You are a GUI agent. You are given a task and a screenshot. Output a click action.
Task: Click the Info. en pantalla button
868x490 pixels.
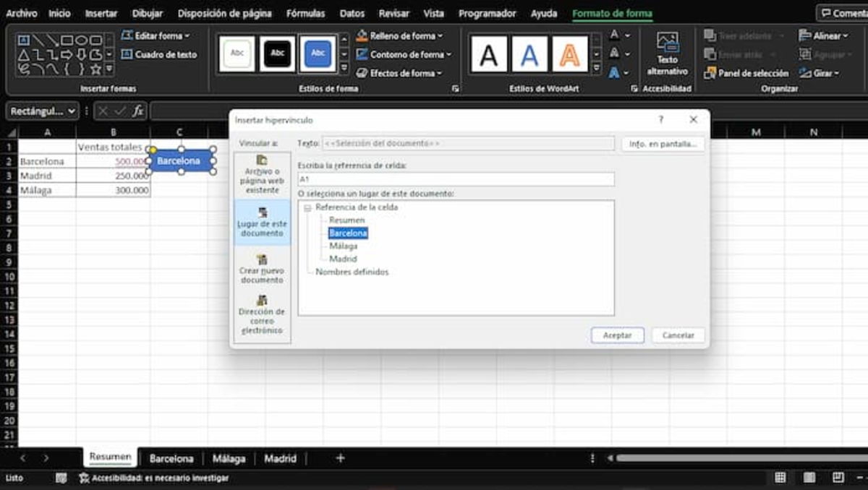click(662, 143)
